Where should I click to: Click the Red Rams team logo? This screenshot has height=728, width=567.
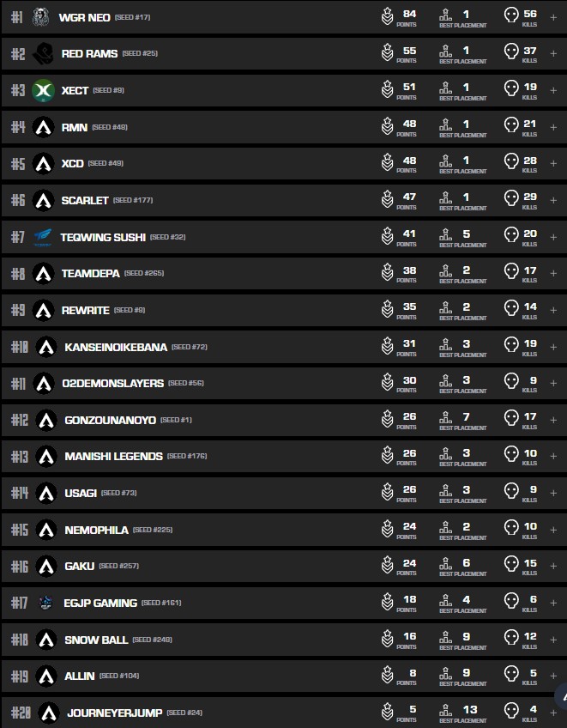point(43,54)
